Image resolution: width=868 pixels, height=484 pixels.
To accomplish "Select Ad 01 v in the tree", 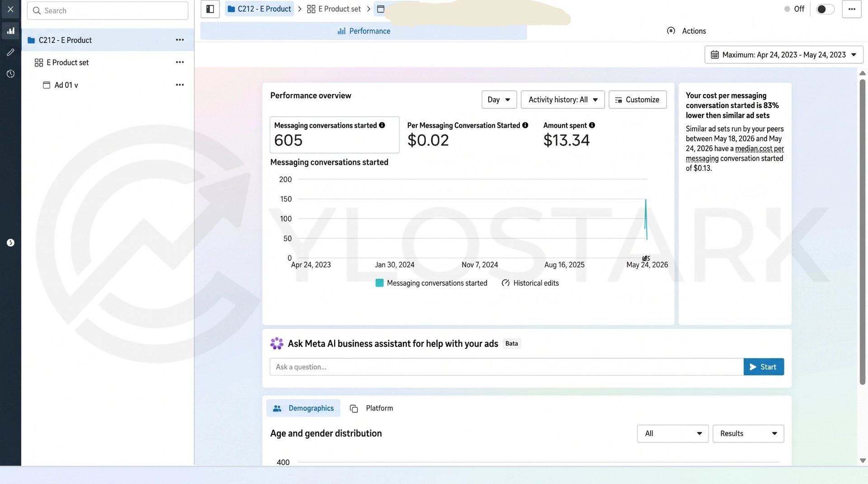I will (x=108, y=85).
